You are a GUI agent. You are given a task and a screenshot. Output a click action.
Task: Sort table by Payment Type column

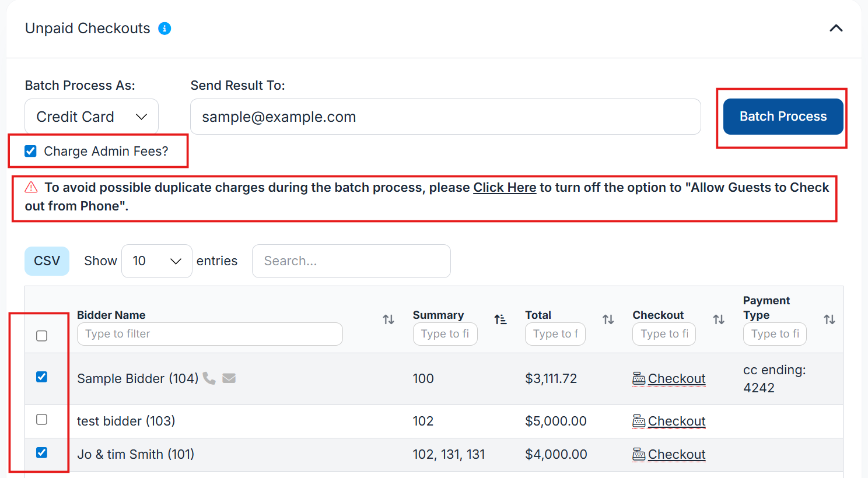tap(829, 319)
